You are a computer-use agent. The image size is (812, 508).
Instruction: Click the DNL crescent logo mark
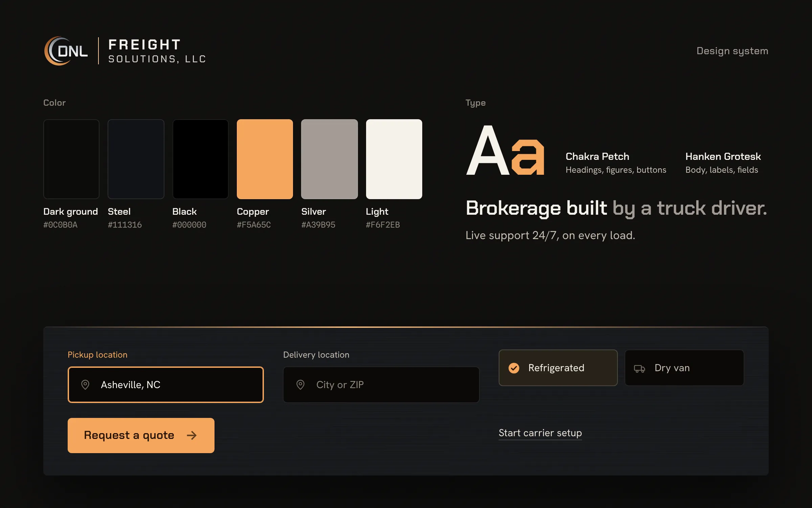coord(66,51)
